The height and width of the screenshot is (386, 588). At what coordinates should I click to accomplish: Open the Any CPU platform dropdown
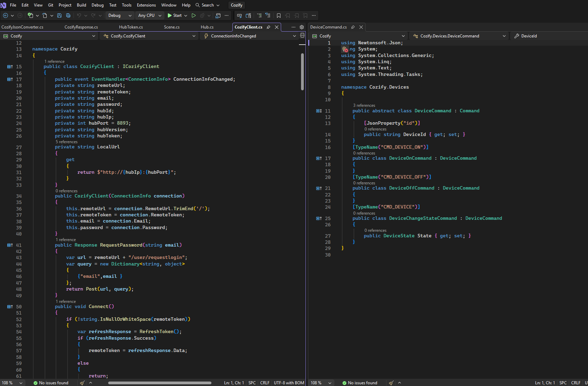[x=149, y=15]
